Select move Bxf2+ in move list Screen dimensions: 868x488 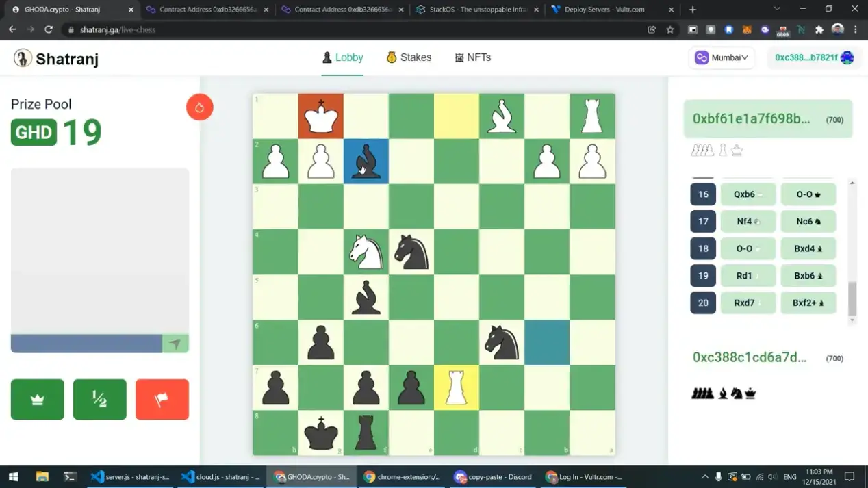pyautogui.click(x=808, y=303)
